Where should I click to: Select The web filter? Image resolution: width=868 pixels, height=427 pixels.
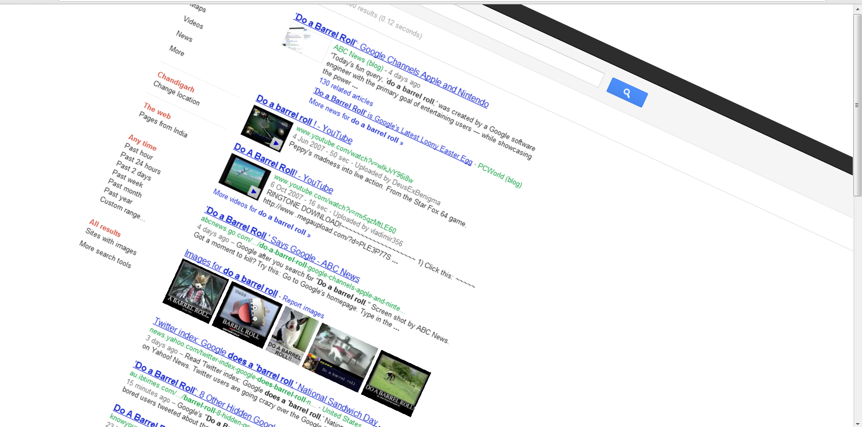coord(157,111)
